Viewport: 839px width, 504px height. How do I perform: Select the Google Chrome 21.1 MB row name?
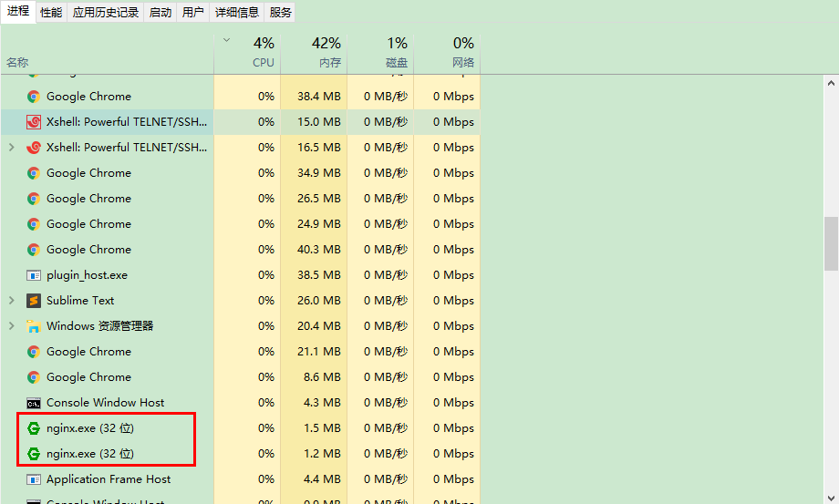[x=88, y=351]
